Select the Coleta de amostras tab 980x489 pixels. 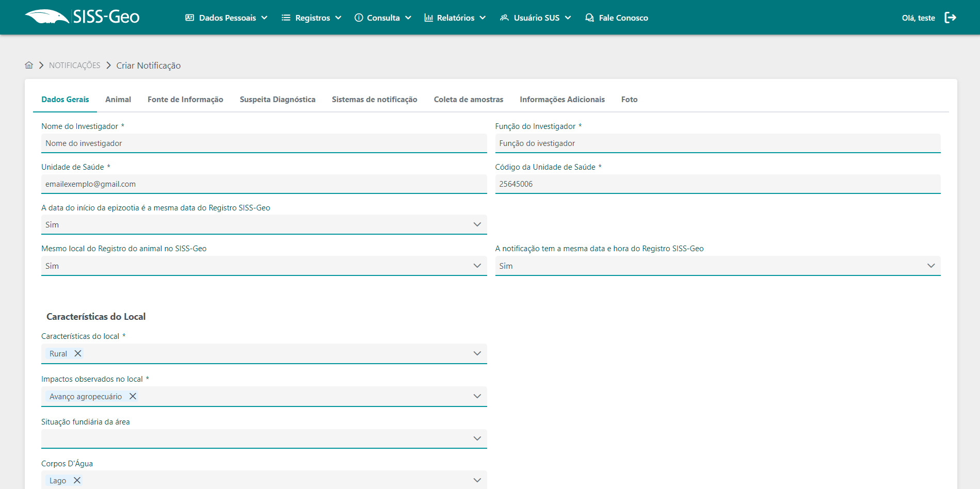point(468,100)
